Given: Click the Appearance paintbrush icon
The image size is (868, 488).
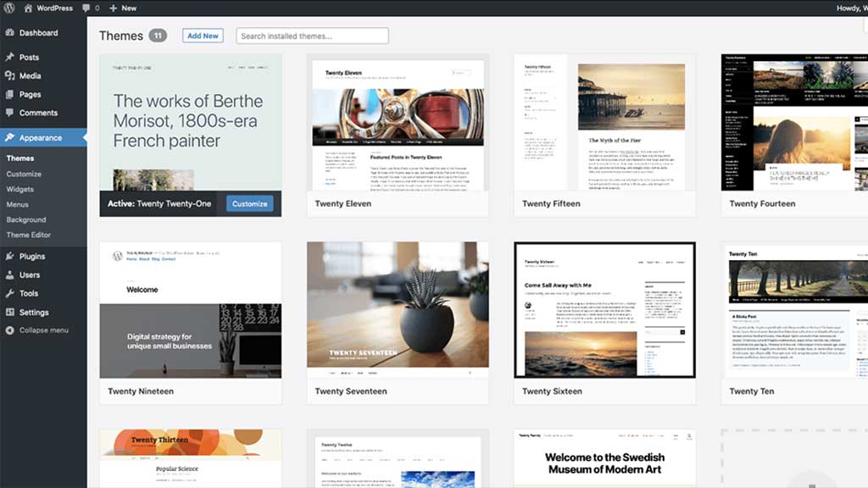Looking at the screenshot, I should point(10,137).
